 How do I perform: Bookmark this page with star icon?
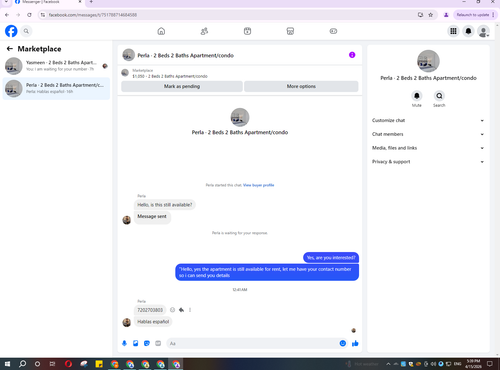point(430,15)
